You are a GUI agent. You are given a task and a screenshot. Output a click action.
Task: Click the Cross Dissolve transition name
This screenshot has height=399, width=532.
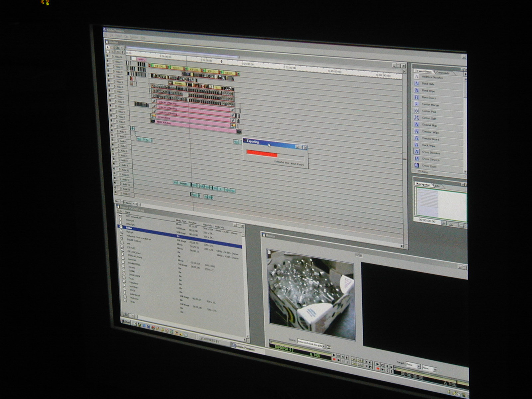pos(431,153)
